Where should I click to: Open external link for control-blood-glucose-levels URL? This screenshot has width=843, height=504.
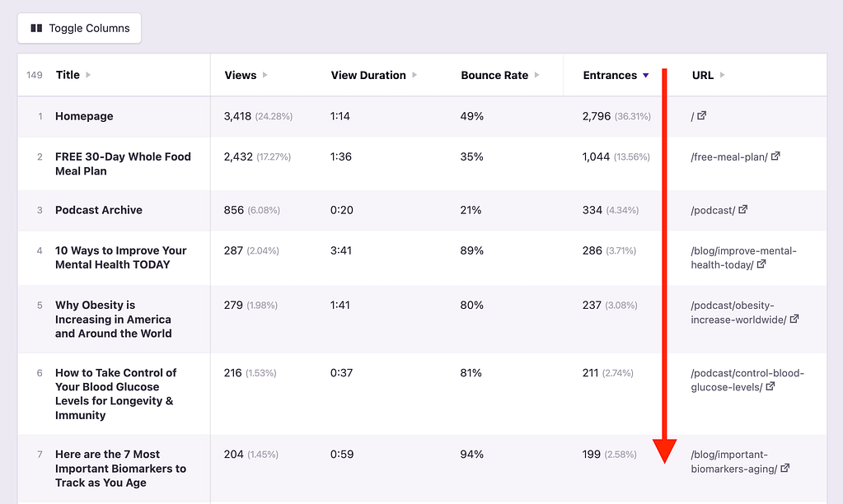click(x=770, y=387)
